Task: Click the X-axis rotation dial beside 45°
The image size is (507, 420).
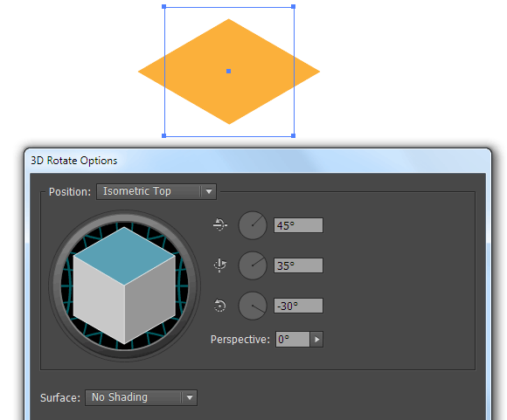Action: (253, 225)
